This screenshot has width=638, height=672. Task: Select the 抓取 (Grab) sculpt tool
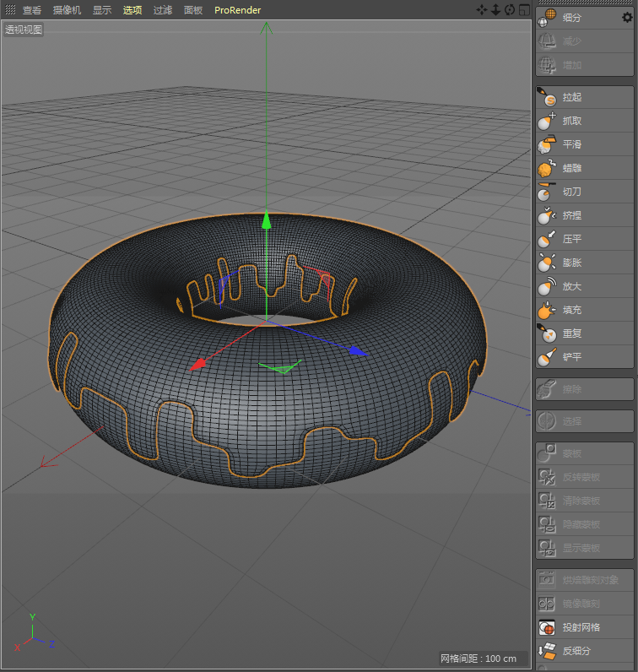[572, 121]
